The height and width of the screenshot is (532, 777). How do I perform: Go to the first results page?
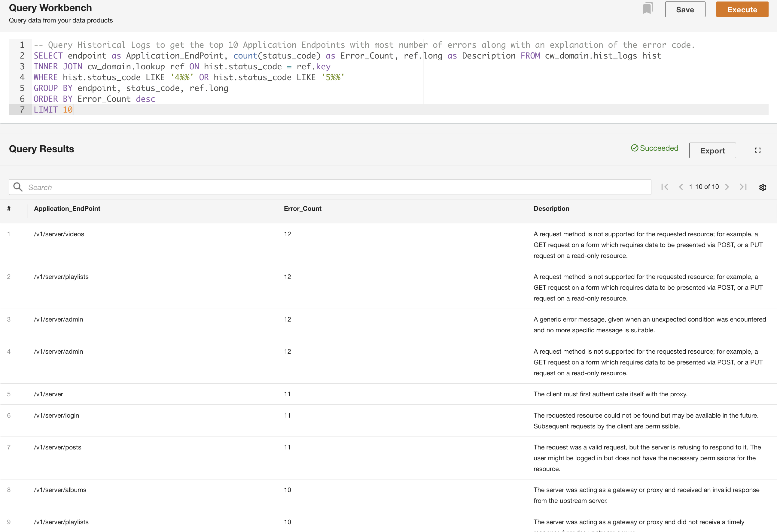[x=665, y=187]
